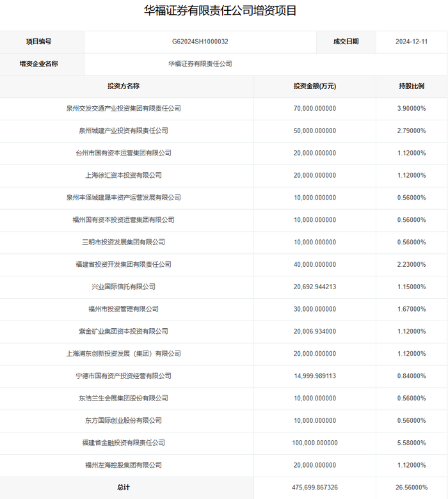Viewport: 448px width, 499px height.
Task: Click amount 20,006.934000
Action: tap(315, 331)
